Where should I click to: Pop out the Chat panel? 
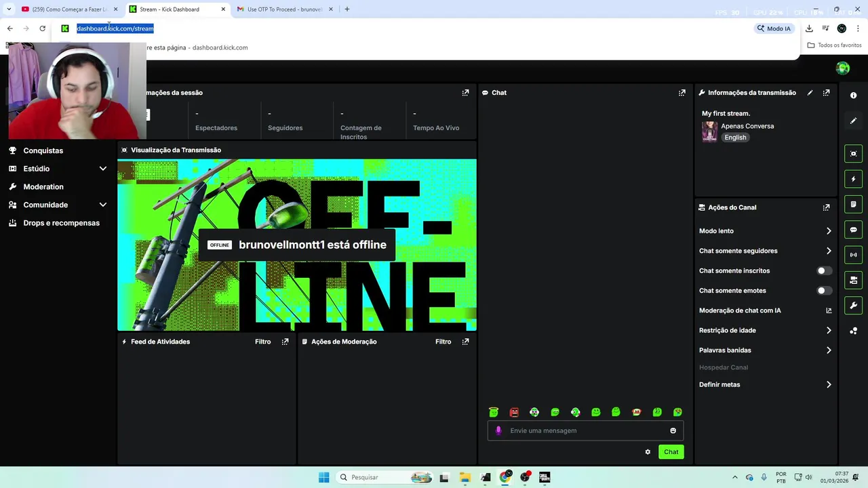pyautogui.click(x=682, y=93)
